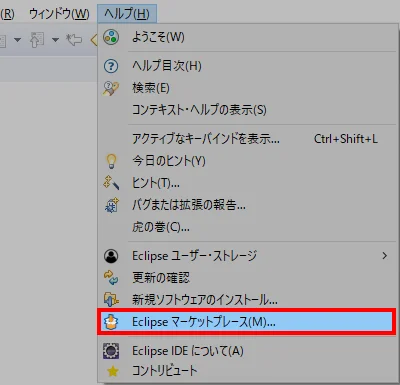Open ヒント(T)... entry
This screenshot has height=385, width=400.
(x=247, y=183)
